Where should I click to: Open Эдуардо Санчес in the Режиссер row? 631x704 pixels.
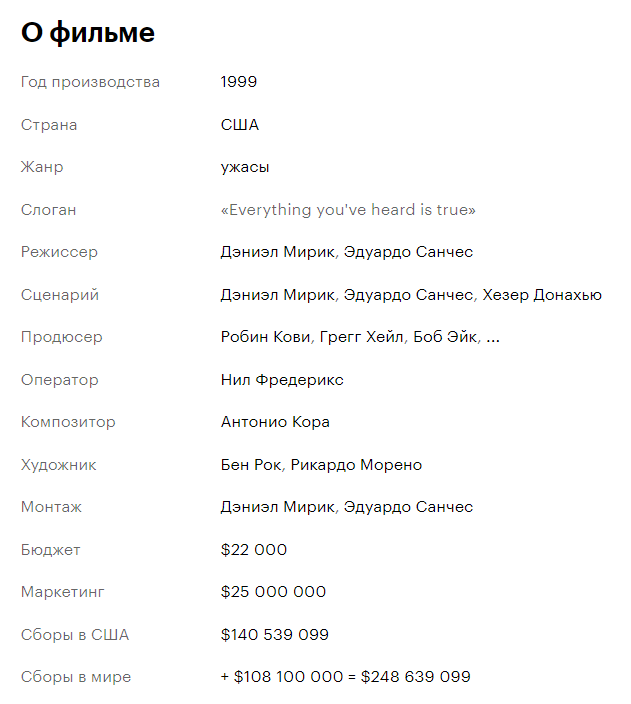408,252
